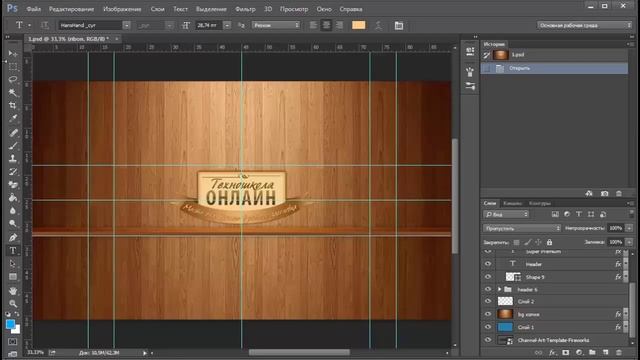Toggle Quick Mask mode
Screen dimensions: 640x360
pos(13,341)
